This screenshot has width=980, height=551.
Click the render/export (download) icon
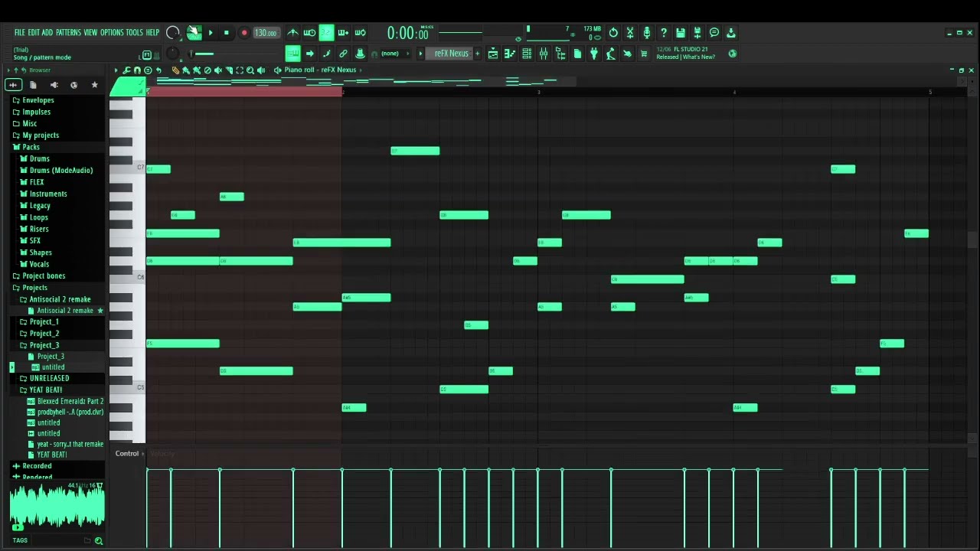coord(731,33)
